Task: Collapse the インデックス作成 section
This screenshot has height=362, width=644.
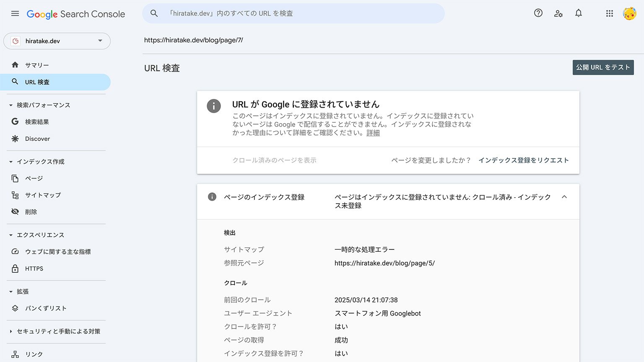Action: (x=11, y=162)
